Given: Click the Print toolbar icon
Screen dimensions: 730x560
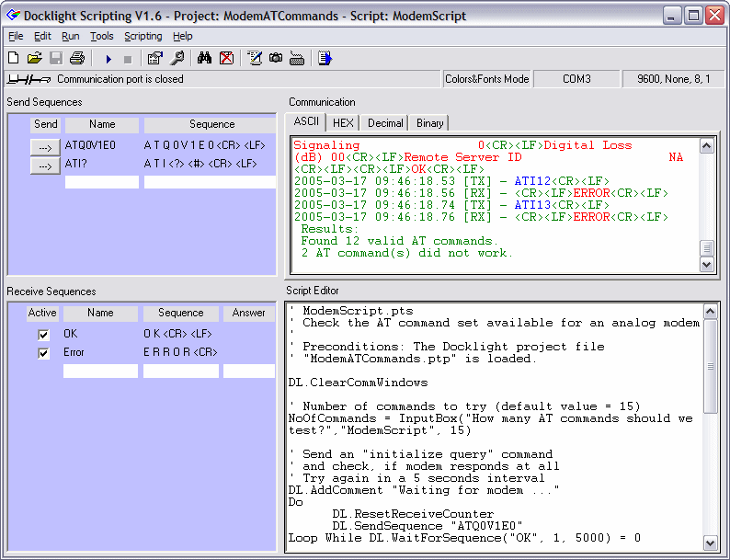Looking at the screenshot, I should 77,58.
